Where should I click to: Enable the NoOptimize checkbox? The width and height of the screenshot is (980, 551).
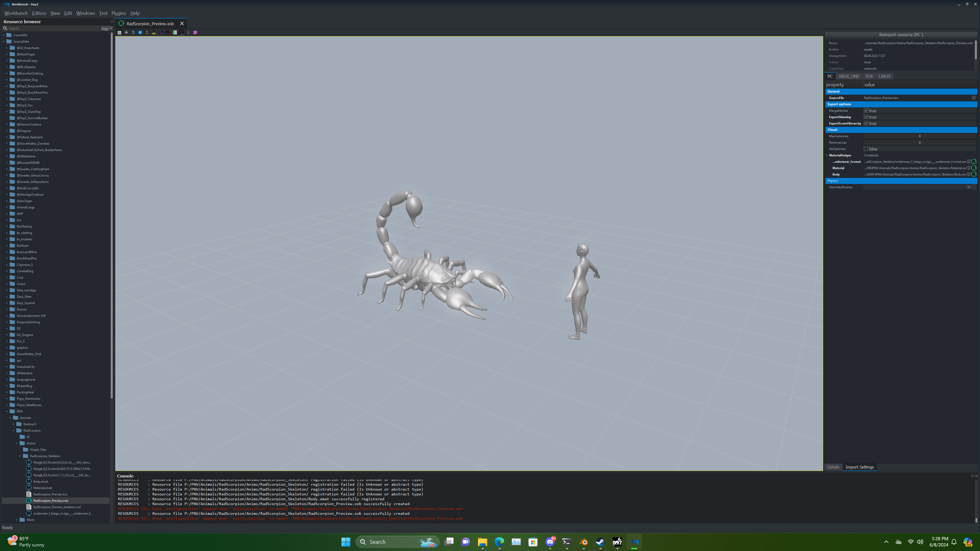pyautogui.click(x=866, y=149)
